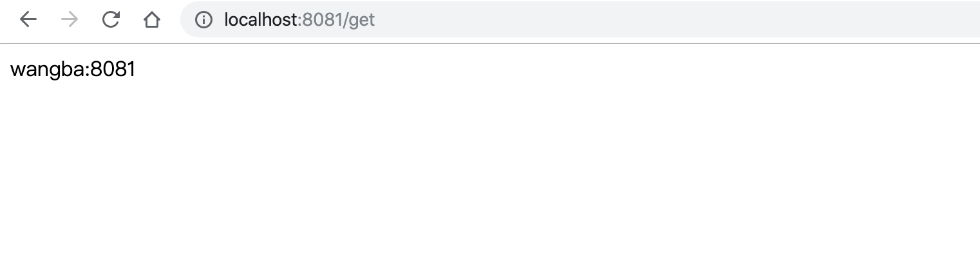Click the blank white page body
Screen dimensions: 980x259
pos(489,168)
